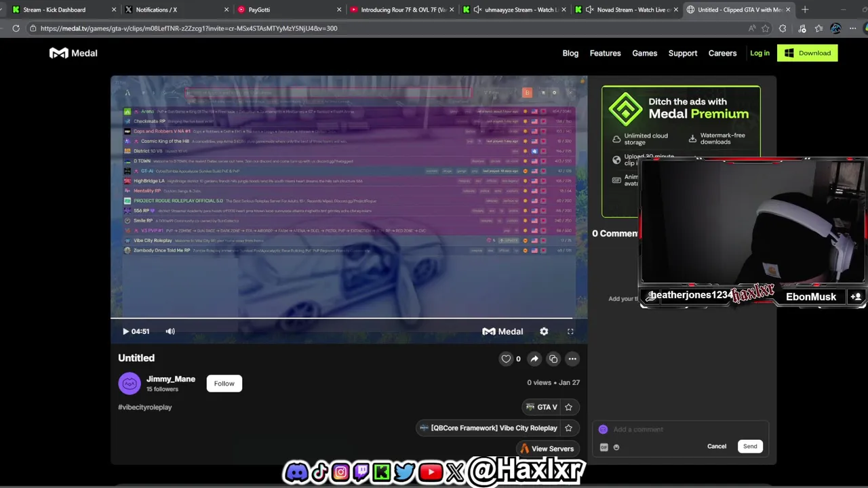868x488 pixels.
Task: Unmute the uhmaayyze Stream tab speaker icon
Action: [477, 9]
